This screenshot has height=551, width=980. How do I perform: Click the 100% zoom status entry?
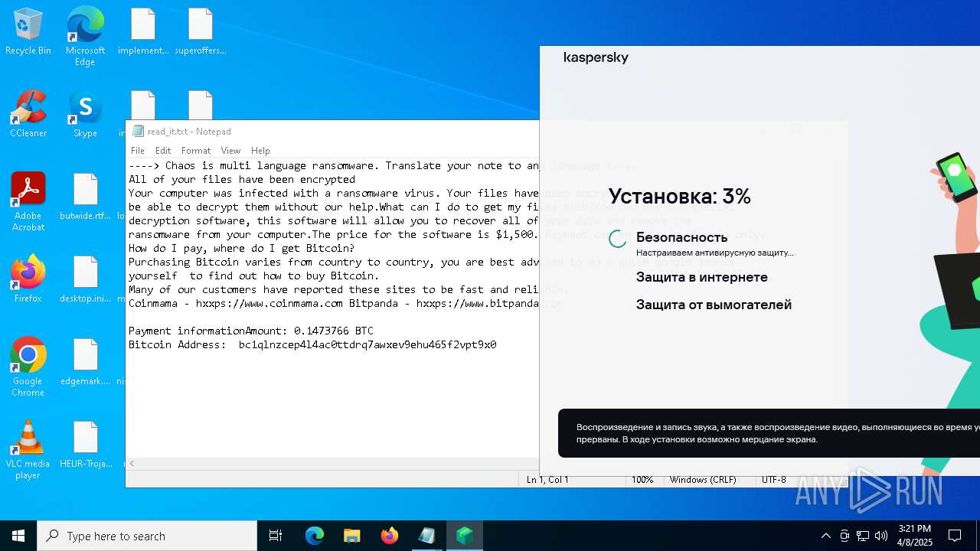pos(642,480)
